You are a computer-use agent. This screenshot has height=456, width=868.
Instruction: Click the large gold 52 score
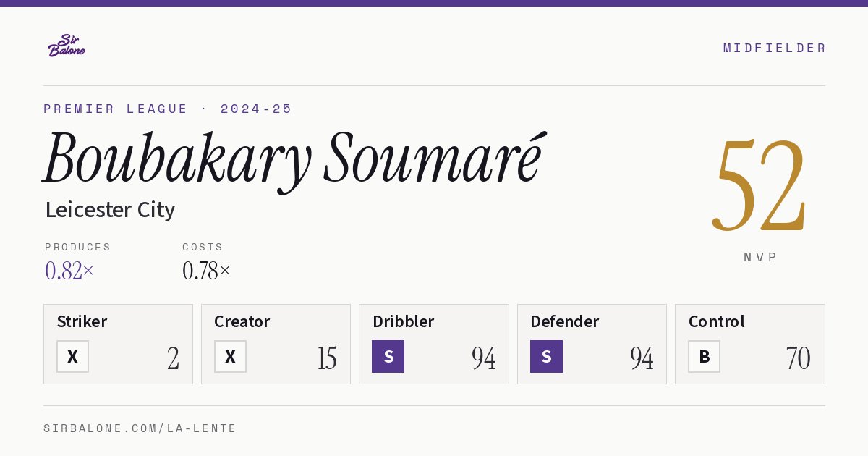coord(759,185)
